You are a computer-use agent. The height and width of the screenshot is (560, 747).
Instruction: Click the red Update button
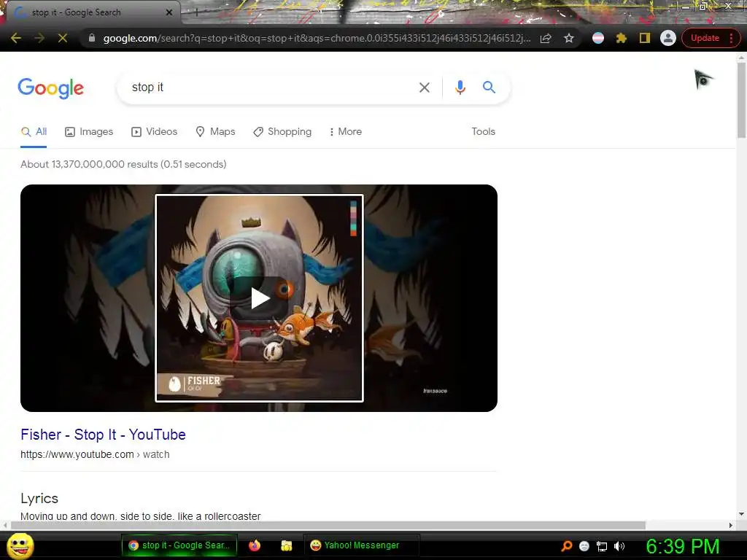705,38
